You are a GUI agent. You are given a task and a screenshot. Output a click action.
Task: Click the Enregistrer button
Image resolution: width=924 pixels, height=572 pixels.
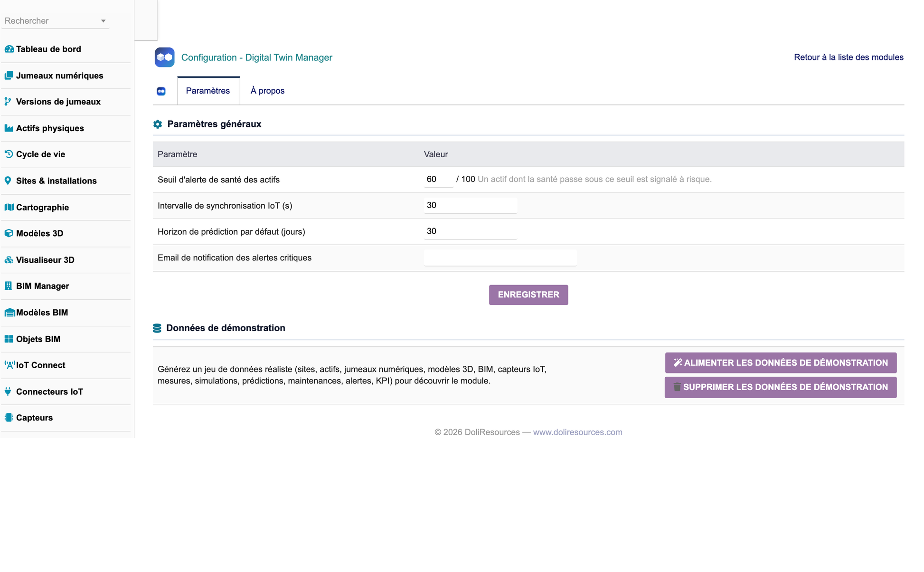coord(528,295)
